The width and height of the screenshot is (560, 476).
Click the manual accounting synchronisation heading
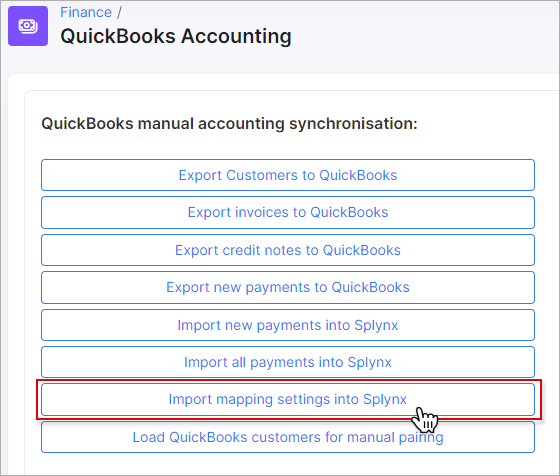coord(229,124)
